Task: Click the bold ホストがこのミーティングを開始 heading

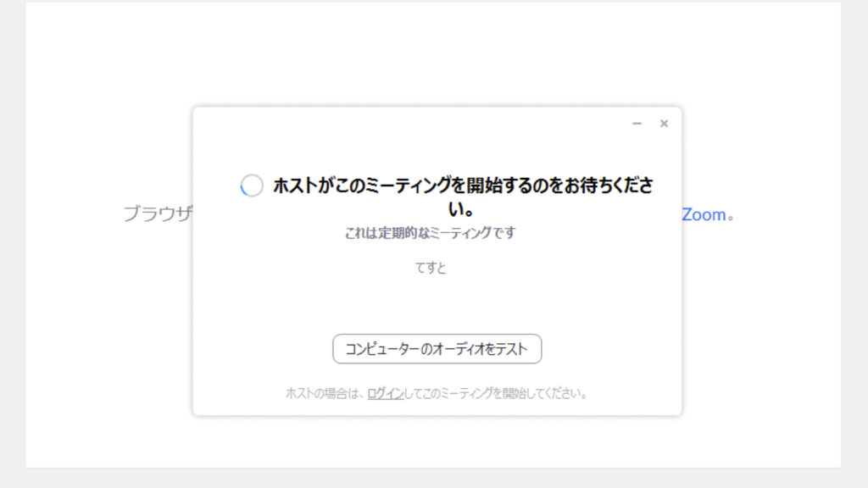Action: tap(463, 186)
